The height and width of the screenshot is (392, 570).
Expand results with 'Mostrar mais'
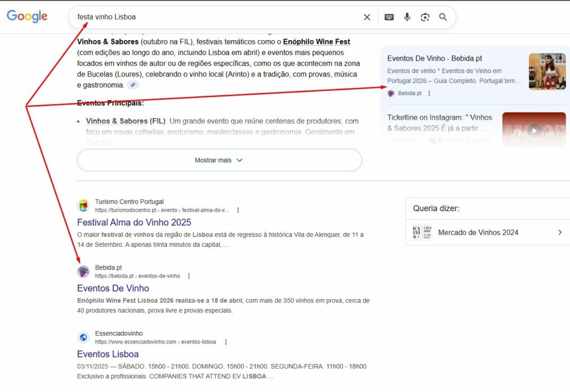click(220, 160)
